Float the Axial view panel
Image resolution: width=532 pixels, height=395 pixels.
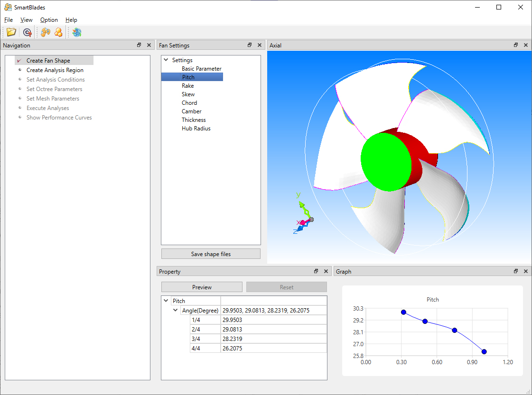[x=516, y=45]
